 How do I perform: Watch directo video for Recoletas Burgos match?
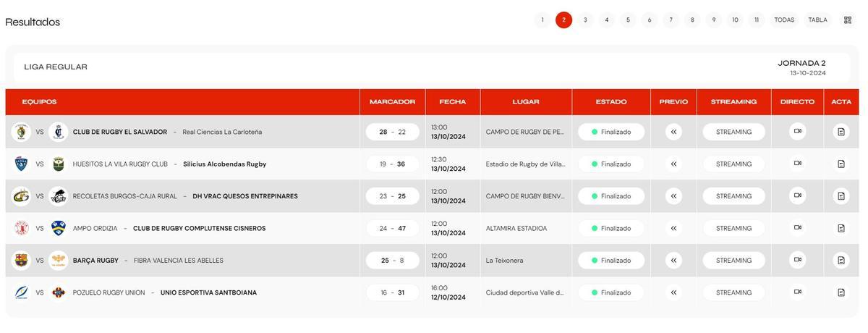(798, 195)
